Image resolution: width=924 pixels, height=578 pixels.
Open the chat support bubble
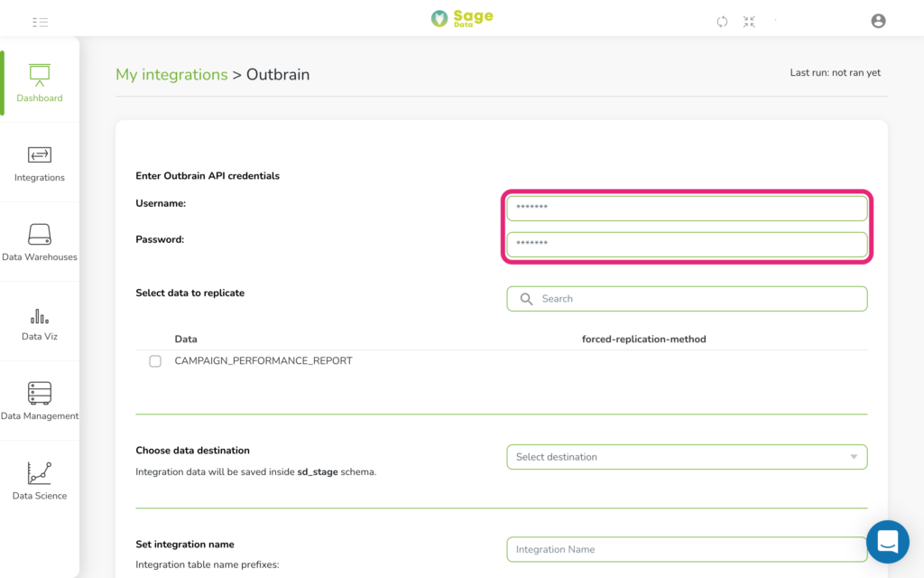[x=888, y=542]
